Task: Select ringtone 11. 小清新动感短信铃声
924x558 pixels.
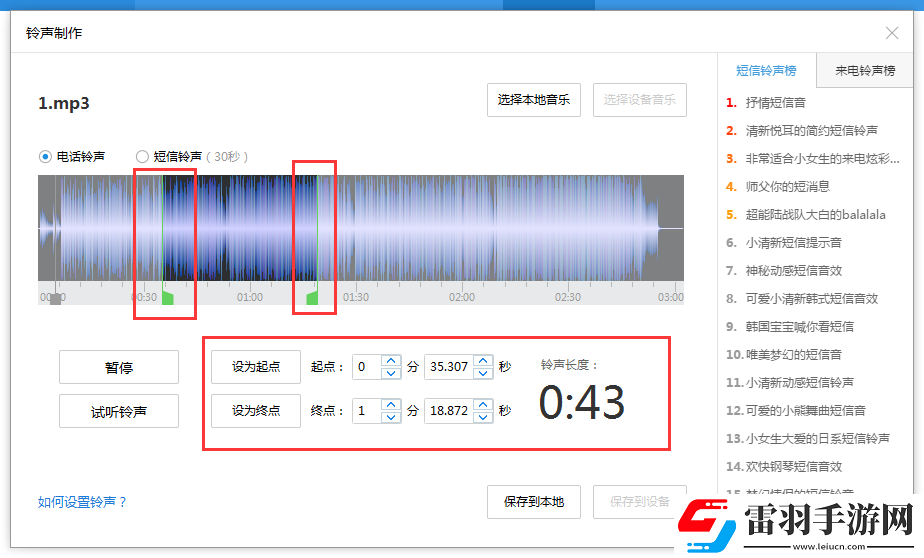Action: [x=790, y=382]
